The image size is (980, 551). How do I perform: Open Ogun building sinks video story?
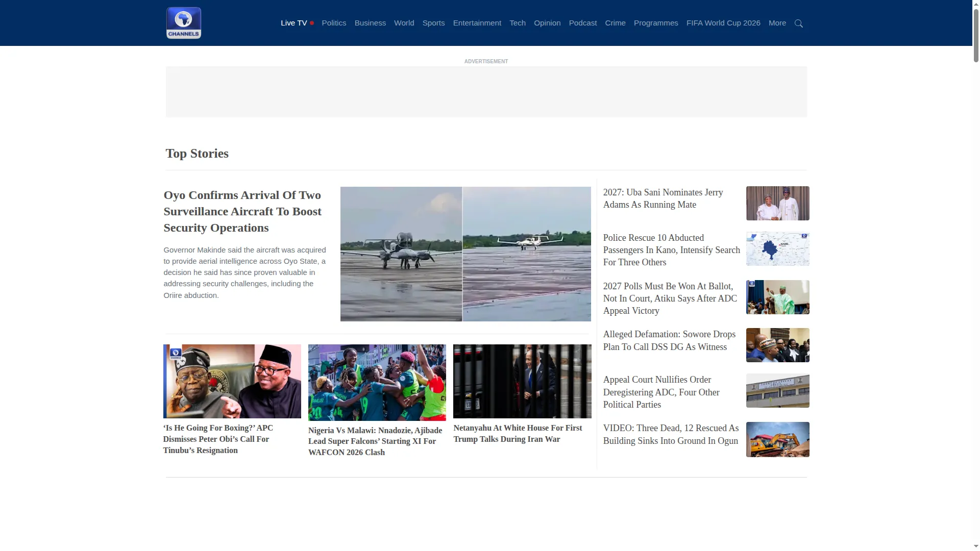pos(671,434)
